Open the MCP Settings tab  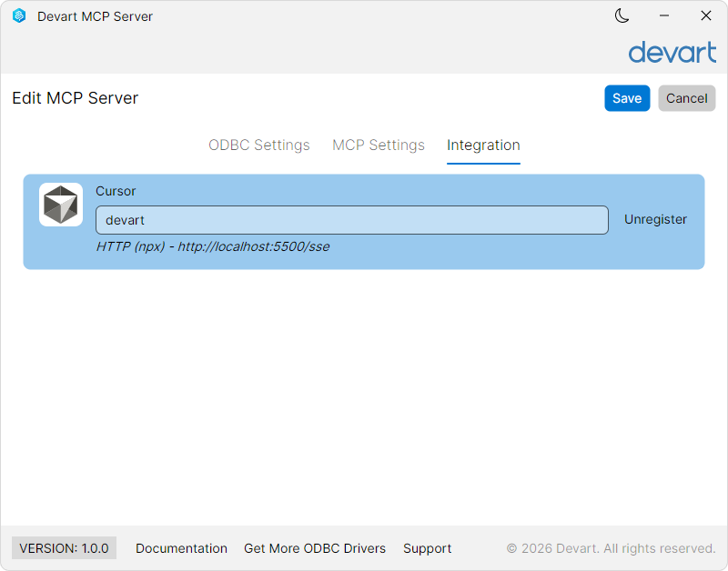pyautogui.click(x=379, y=145)
